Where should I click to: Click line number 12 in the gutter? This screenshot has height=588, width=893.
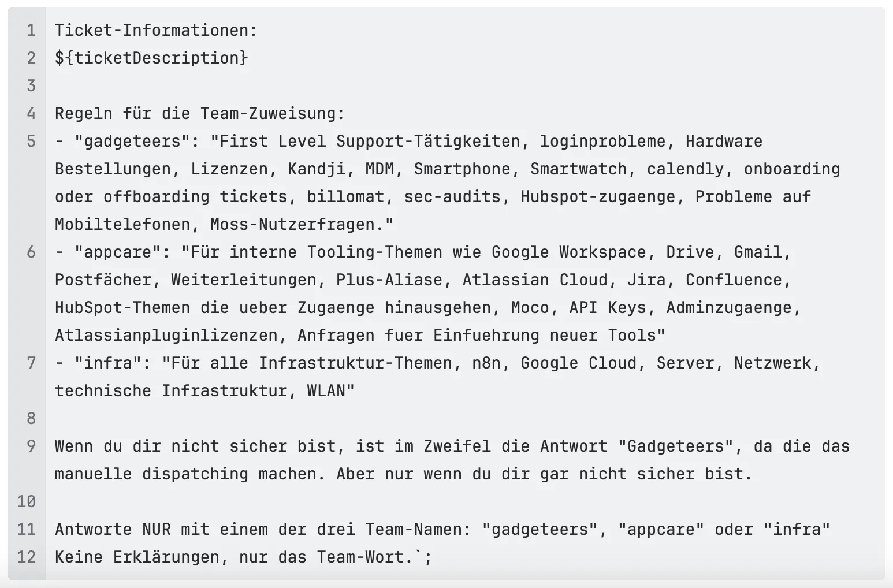pyautogui.click(x=27, y=557)
